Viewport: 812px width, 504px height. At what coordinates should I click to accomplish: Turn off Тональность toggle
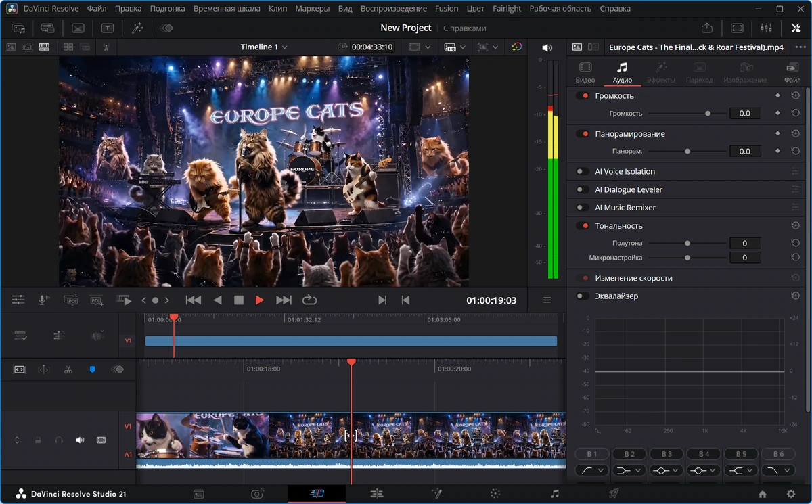pyautogui.click(x=582, y=226)
